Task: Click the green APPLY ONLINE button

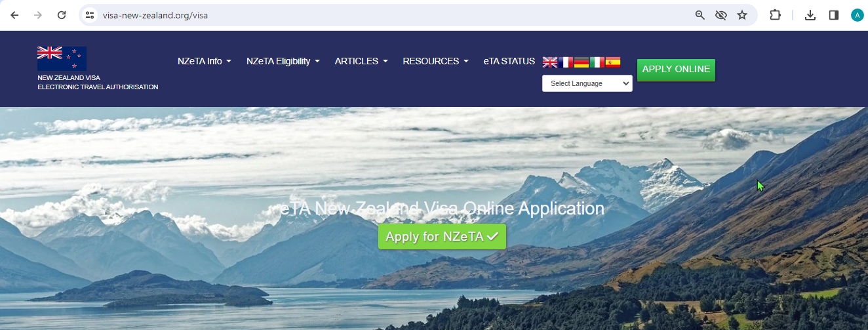Action: point(676,70)
